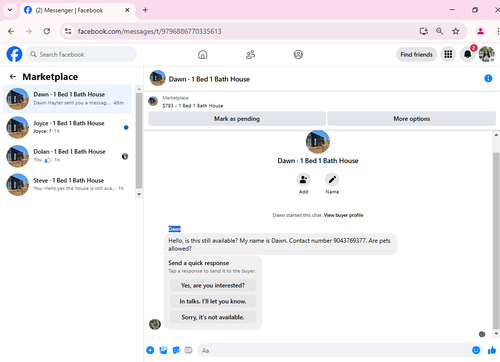Send quick reply In talks. I'll let you know.
This screenshot has height=362, width=500.
213,301
